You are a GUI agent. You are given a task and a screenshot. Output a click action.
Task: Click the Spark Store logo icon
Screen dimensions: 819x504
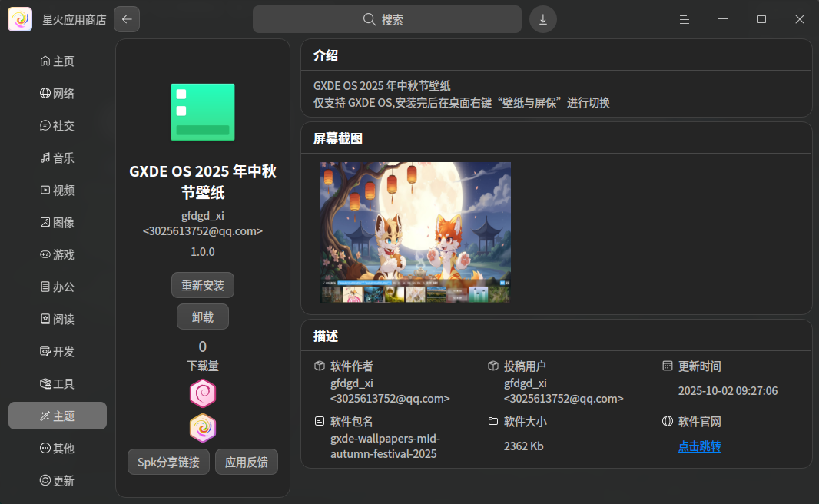(20, 19)
